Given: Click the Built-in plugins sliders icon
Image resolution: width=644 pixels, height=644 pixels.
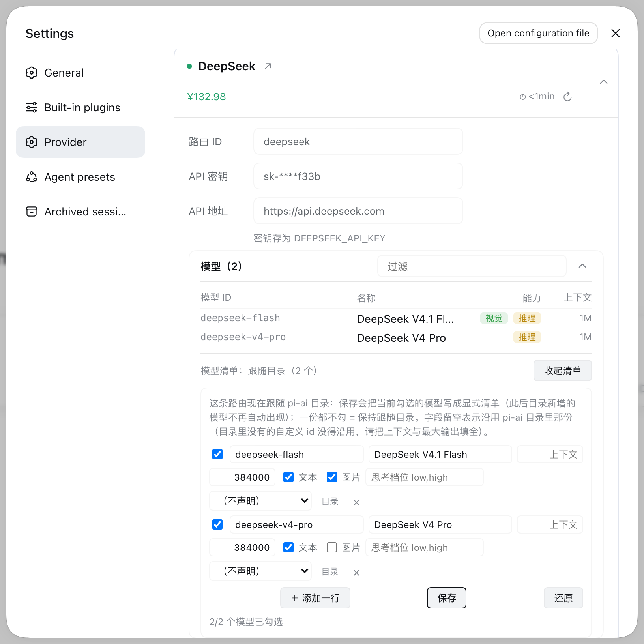Looking at the screenshot, I should [x=32, y=107].
